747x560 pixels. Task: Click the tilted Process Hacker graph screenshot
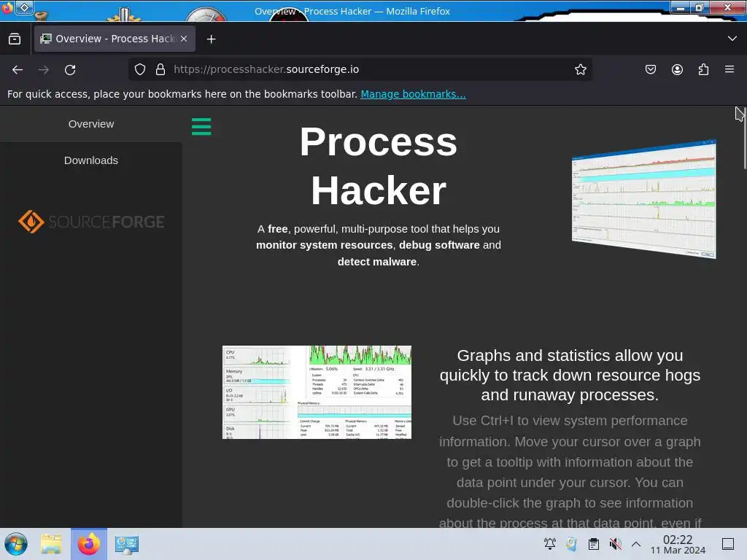[644, 199]
